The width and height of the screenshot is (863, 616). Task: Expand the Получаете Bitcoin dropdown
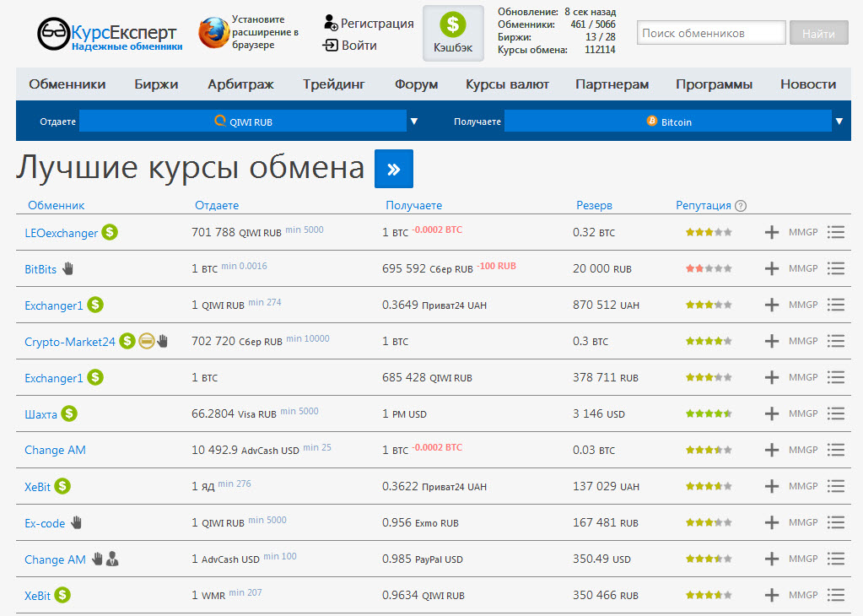(839, 122)
